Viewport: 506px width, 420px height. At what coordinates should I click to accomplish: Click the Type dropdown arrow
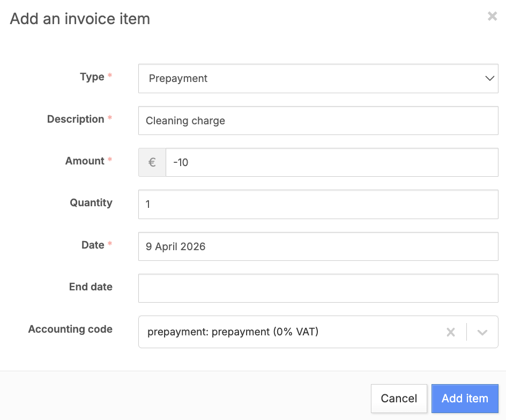click(489, 78)
